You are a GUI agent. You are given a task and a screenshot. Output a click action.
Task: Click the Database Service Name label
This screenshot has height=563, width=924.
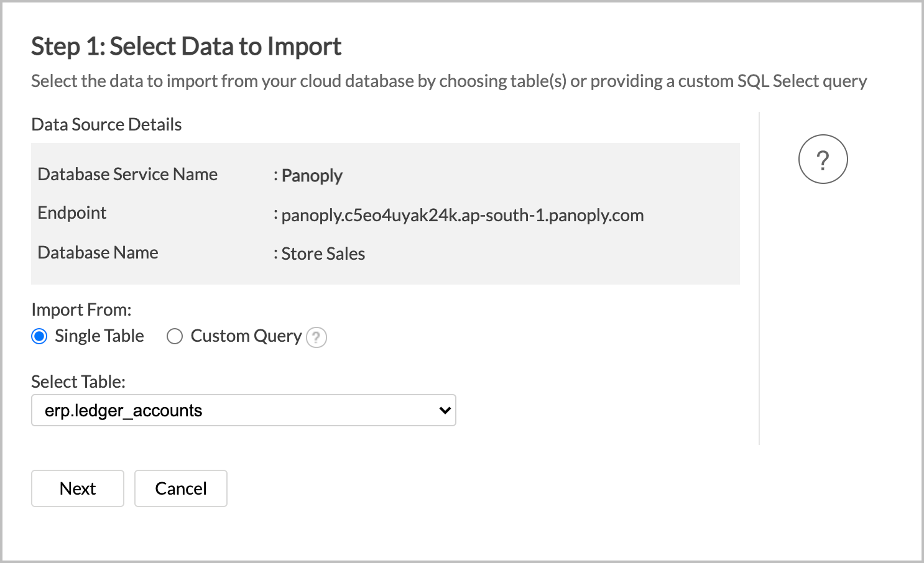coord(127,174)
